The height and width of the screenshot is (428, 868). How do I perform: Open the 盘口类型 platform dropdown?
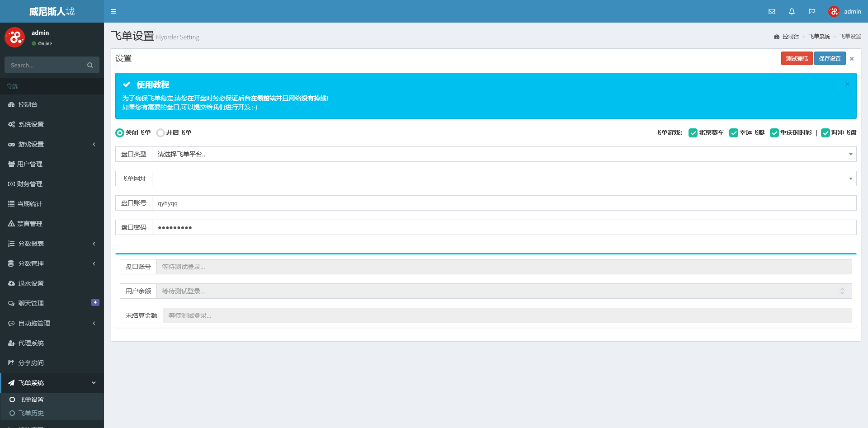(504, 154)
